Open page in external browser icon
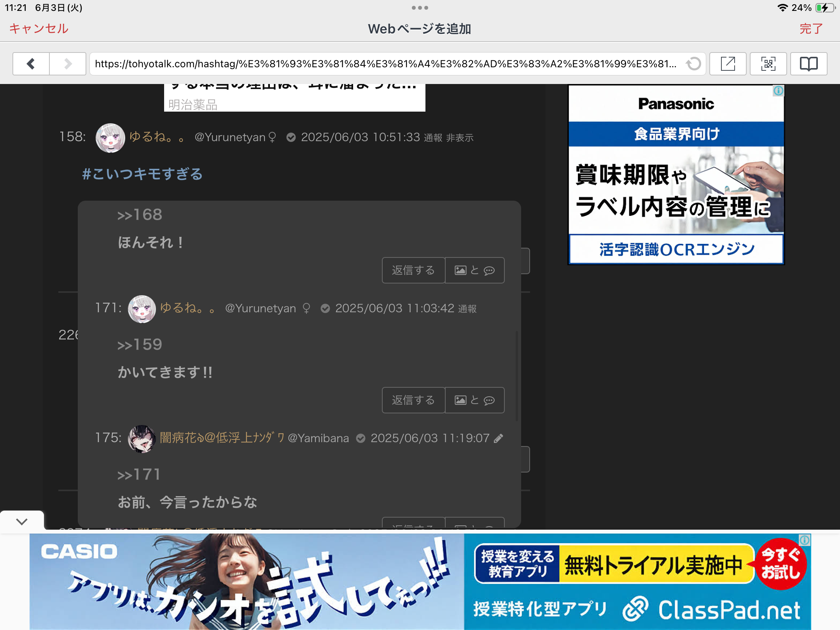840x630 pixels. [728, 64]
